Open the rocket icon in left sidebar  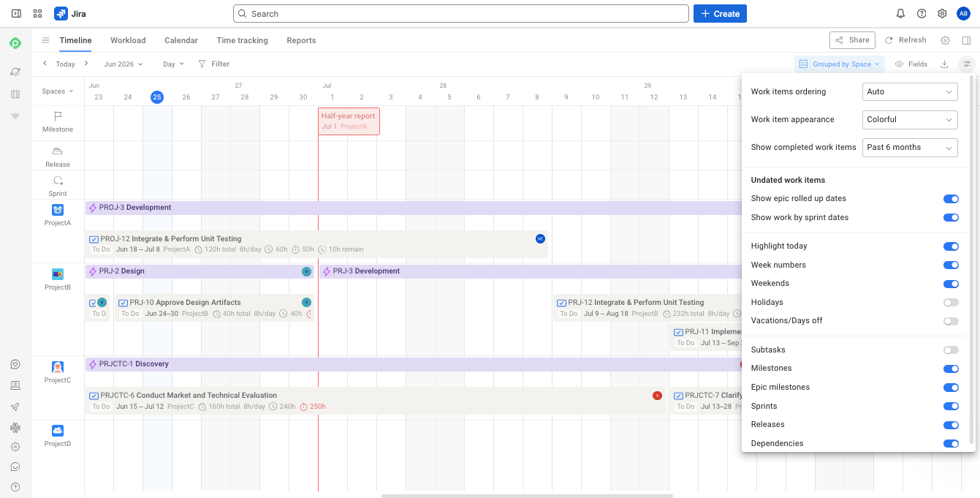click(15, 407)
